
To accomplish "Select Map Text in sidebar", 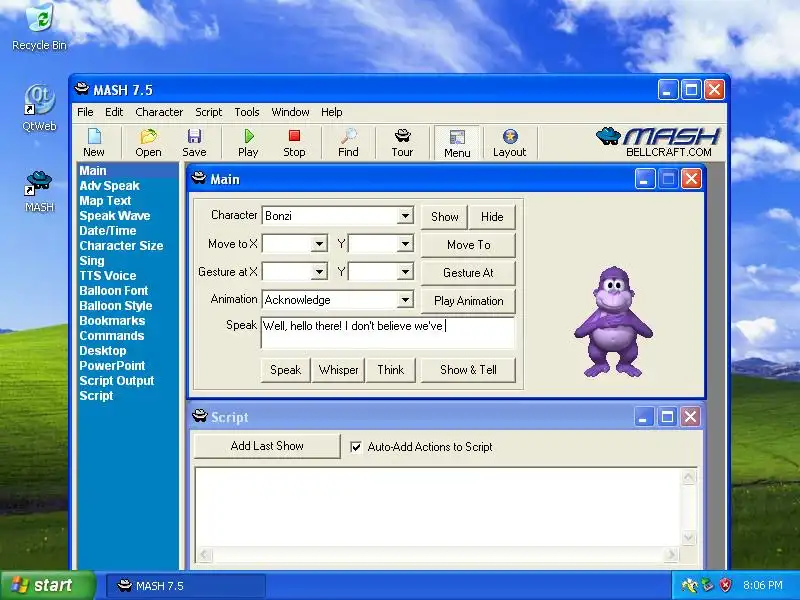I will (x=105, y=201).
